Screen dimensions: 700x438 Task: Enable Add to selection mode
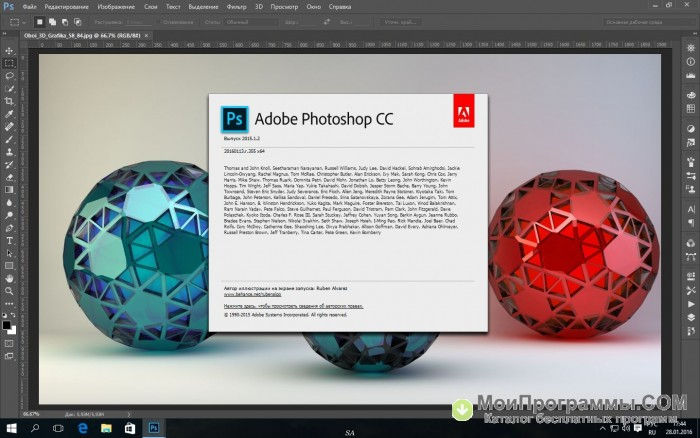52,21
